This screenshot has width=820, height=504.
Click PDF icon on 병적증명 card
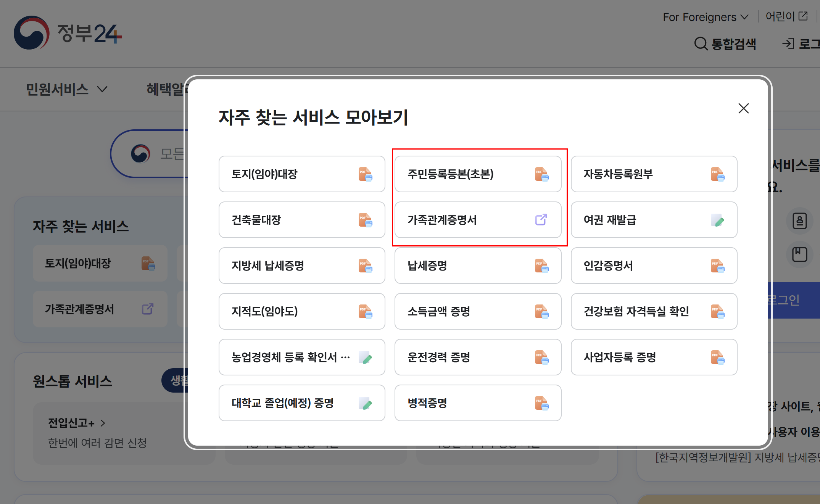tap(541, 403)
